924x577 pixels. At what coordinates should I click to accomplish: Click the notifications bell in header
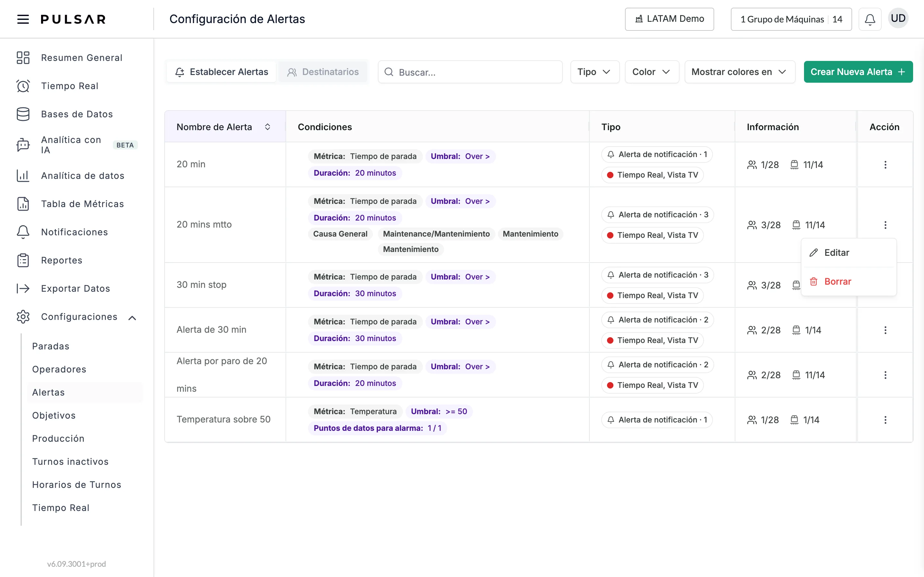click(x=870, y=19)
